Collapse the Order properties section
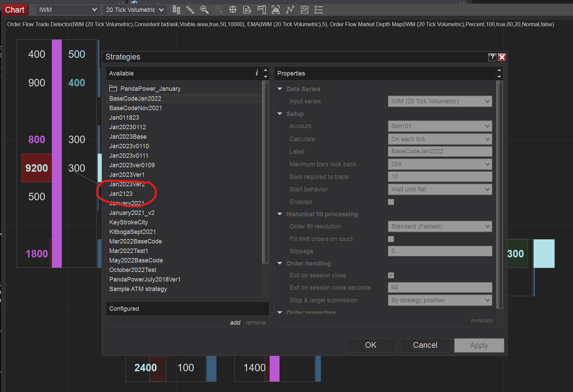Image resolution: width=573 pixels, height=392 pixels. click(x=280, y=312)
